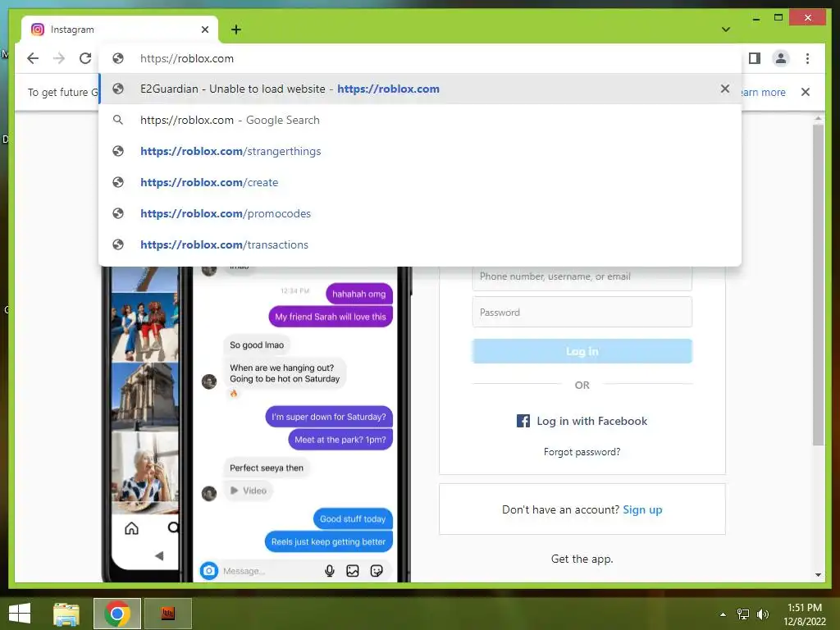This screenshot has height=630, width=840.
Task: Click the scrollbar down arrow
Action: (x=818, y=575)
